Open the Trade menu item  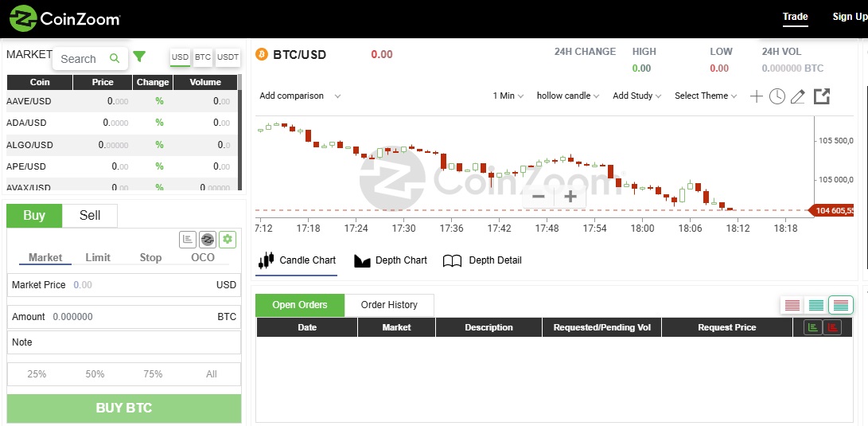click(x=796, y=17)
